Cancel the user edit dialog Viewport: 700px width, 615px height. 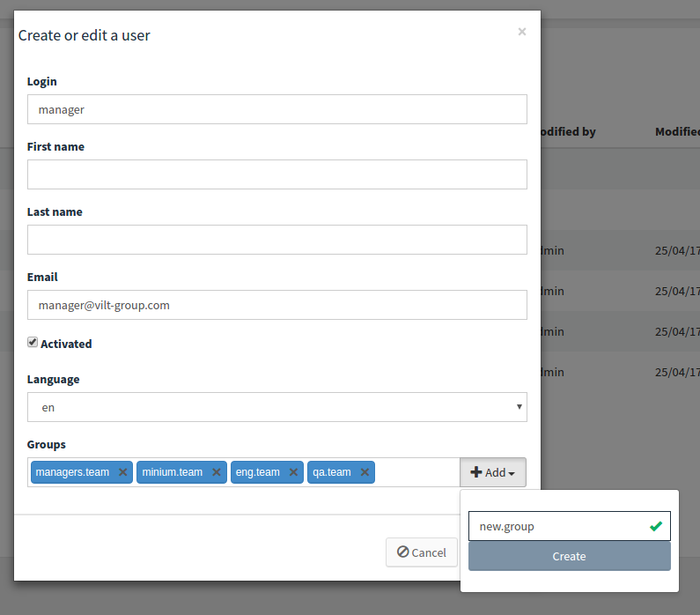[x=422, y=552]
